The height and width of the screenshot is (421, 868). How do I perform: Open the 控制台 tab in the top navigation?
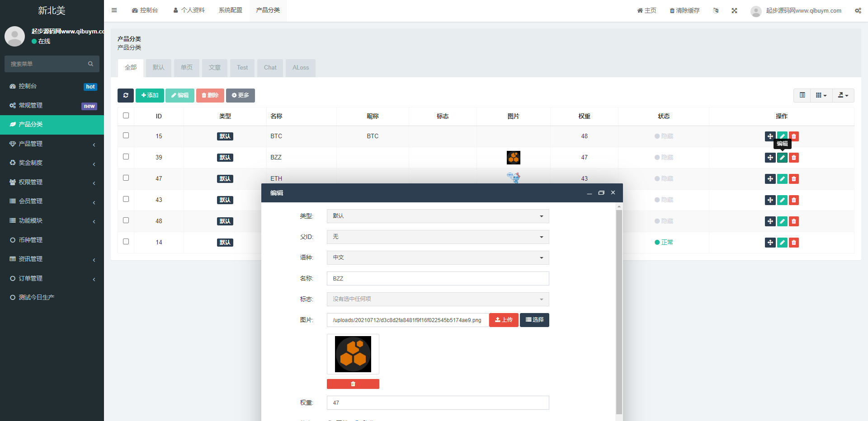click(145, 10)
